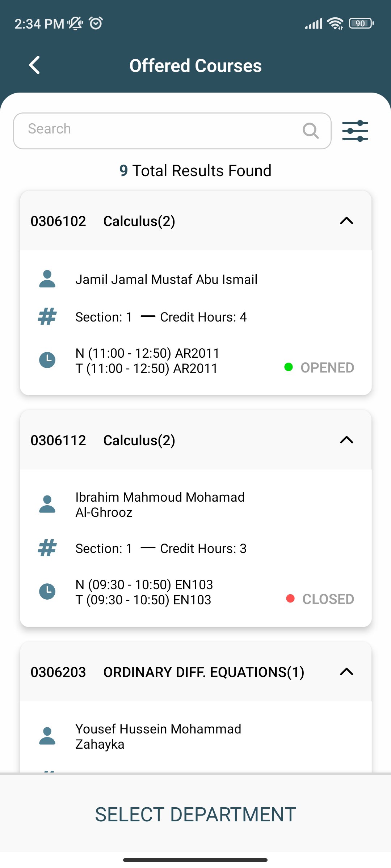391x868 pixels.
Task: Tap the red CLOSED status indicator
Action: [320, 599]
